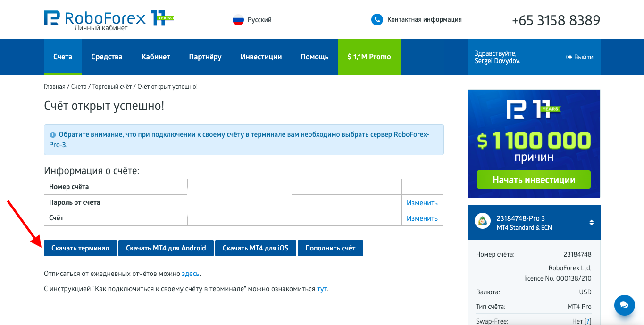Click the Начать инвестиции banner button
Screen dimensions: 644x325
[534, 180]
